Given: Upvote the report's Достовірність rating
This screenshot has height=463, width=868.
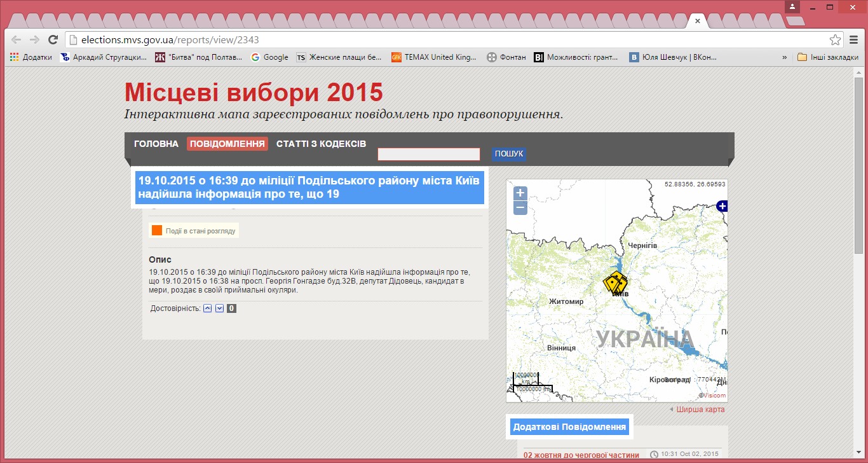Looking at the screenshot, I should pyautogui.click(x=207, y=309).
